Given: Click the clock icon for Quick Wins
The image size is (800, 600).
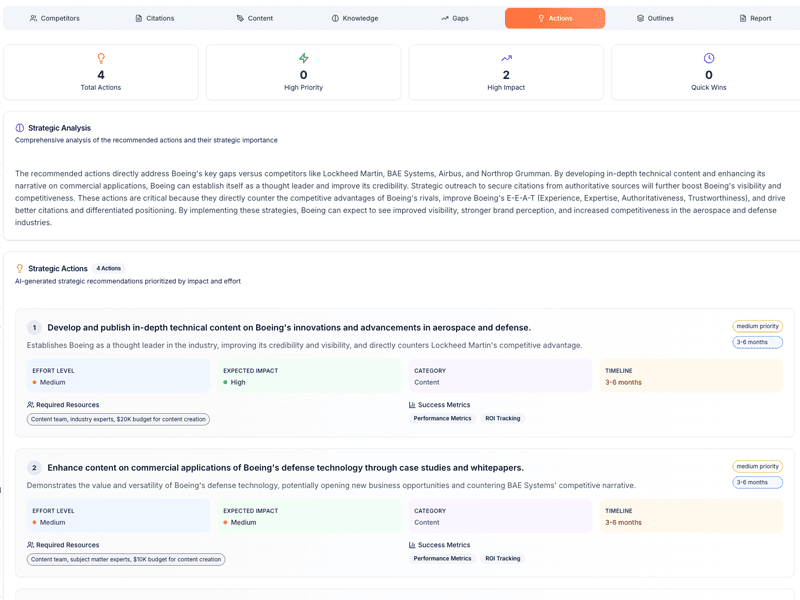Looking at the screenshot, I should (x=709, y=59).
